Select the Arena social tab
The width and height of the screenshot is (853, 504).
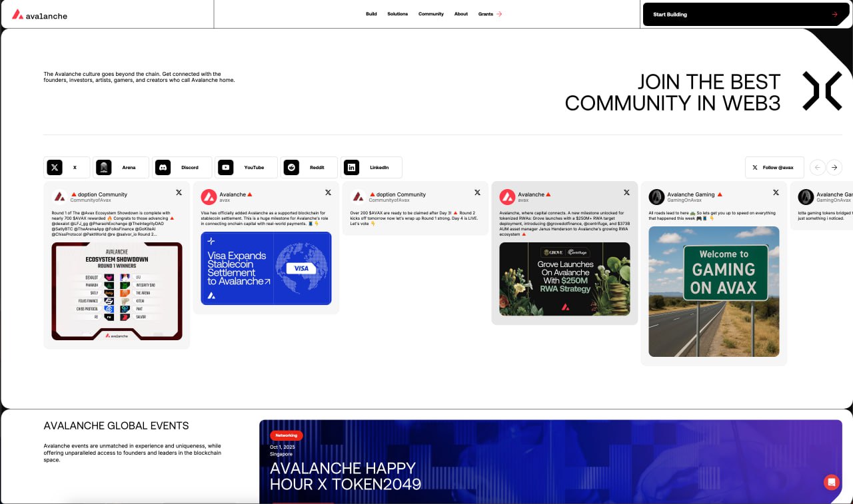click(x=121, y=168)
